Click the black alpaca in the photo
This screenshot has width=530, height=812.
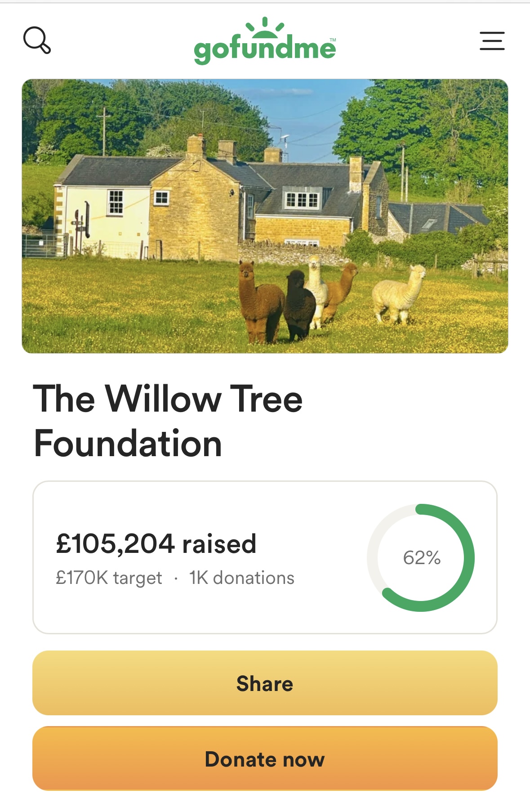point(299,305)
